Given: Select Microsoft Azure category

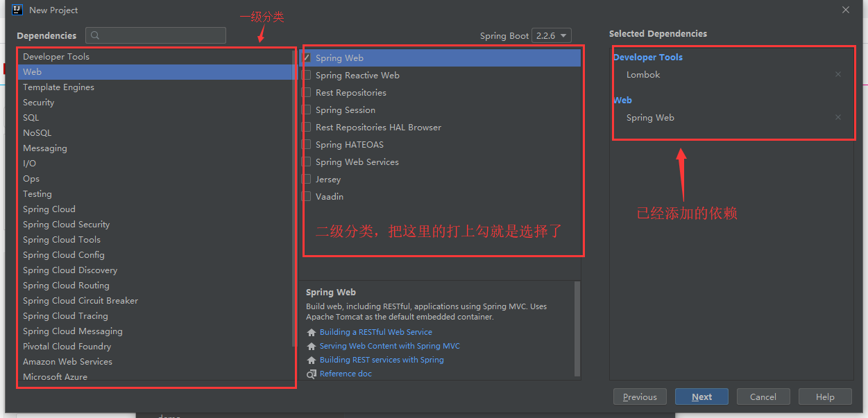Looking at the screenshot, I should click(155, 377).
